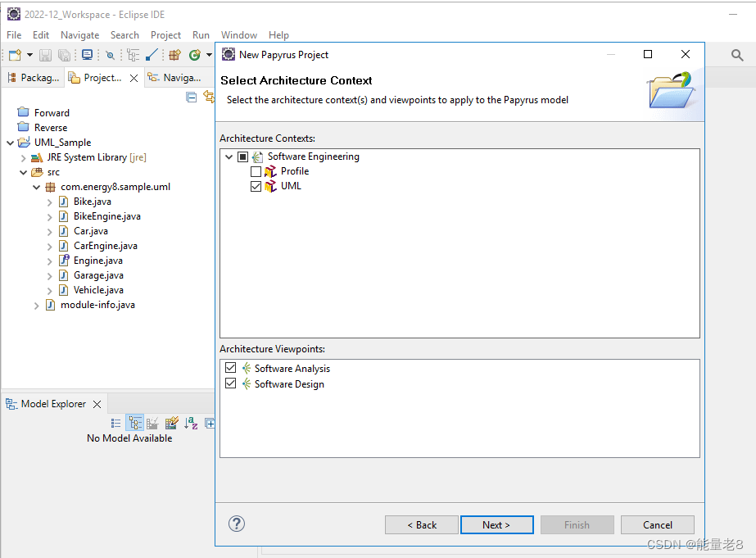
Task: Click the Model Explorer flat list icon
Action: pyautogui.click(x=115, y=424)
